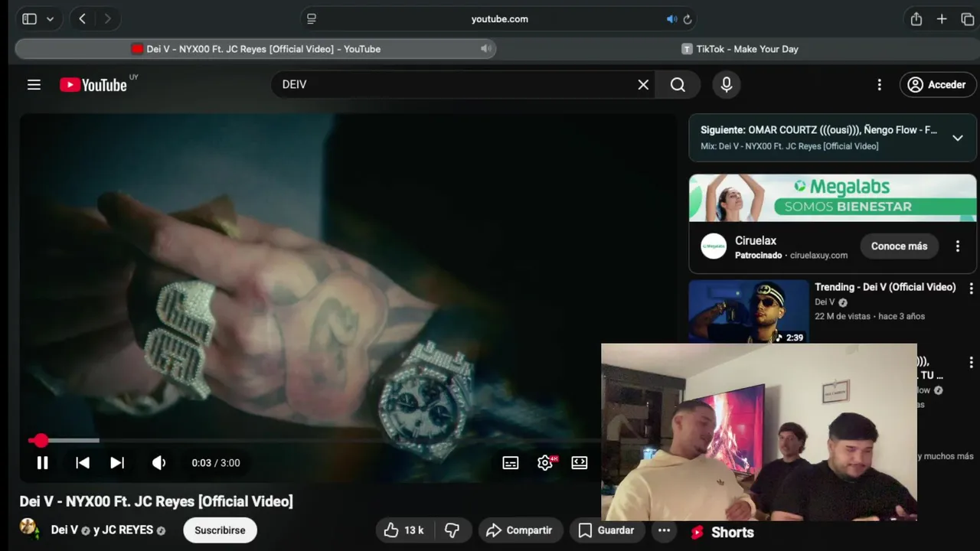The image size is (980, 551).
Task: Start voice search with microphone
Action: pyautogui.click(x=727, y=85)
